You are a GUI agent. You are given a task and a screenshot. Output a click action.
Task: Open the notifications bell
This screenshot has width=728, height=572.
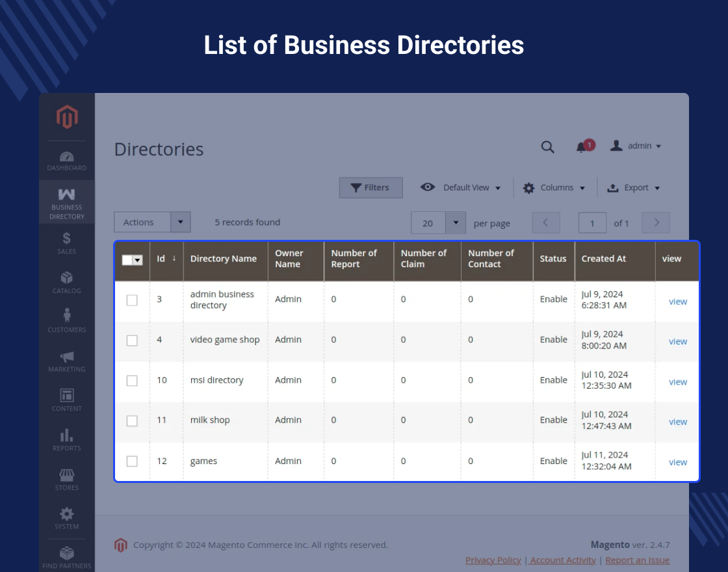(x=584, y=146)
